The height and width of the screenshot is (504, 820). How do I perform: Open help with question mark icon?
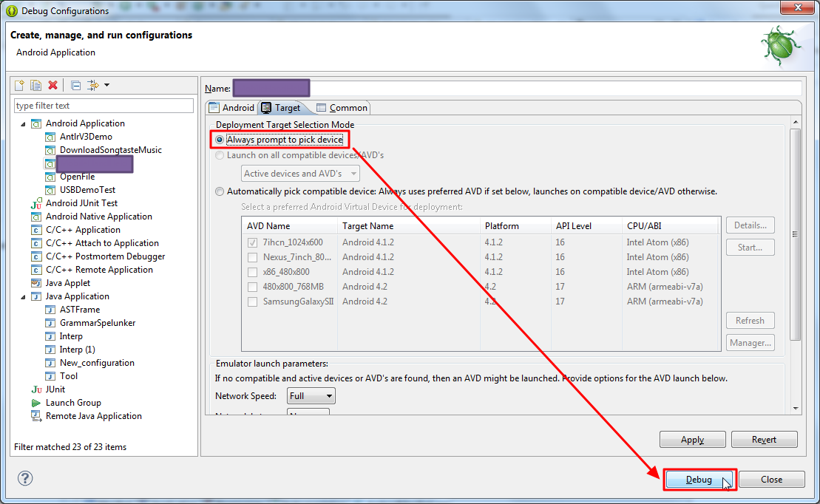coord(25,478)
